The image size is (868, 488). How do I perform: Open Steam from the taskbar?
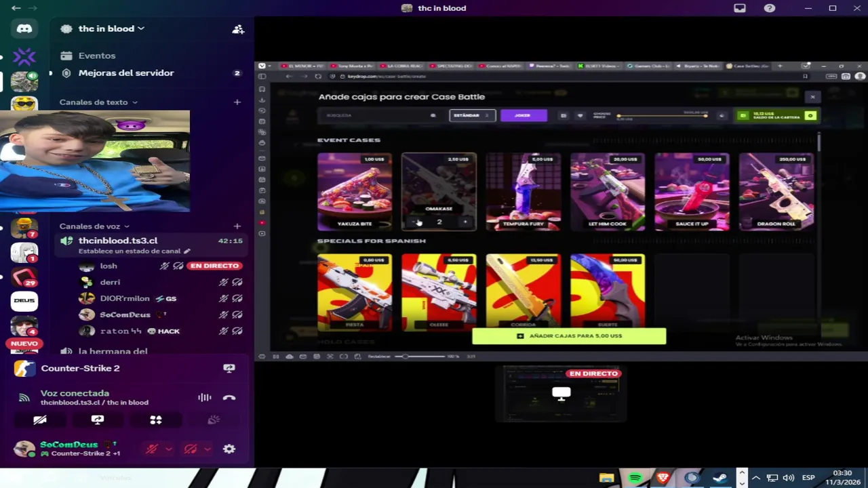click(719, 478)
